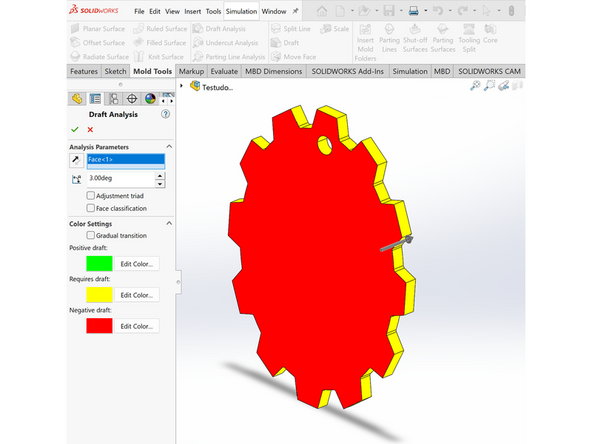Pin the menu bar with pushpin icon

click(x=295, y=11)
